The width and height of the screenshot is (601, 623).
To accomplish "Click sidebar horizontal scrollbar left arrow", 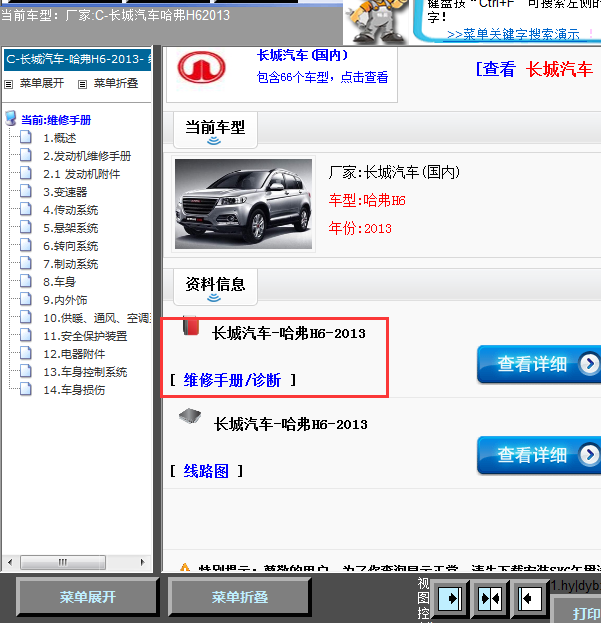I will pos(10,562).
